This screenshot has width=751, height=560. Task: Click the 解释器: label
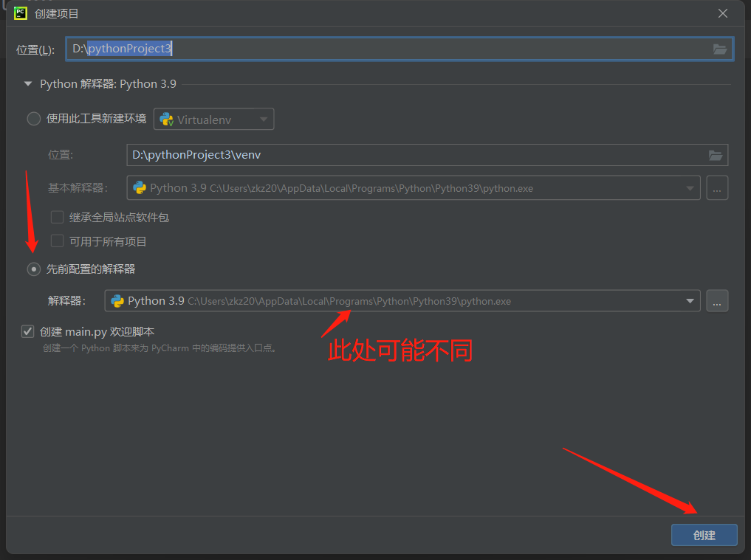point(66,300)
